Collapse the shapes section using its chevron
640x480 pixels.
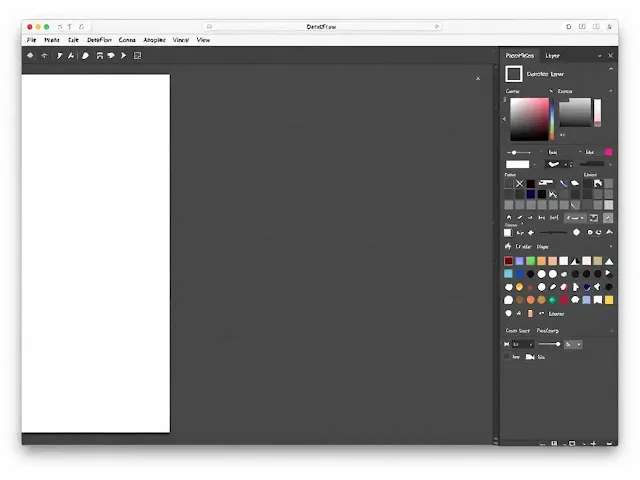(611, 247)
